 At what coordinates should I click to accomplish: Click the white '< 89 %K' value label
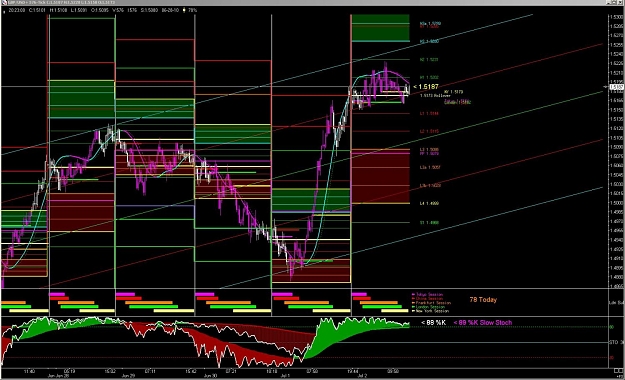[x=433, y=322]
